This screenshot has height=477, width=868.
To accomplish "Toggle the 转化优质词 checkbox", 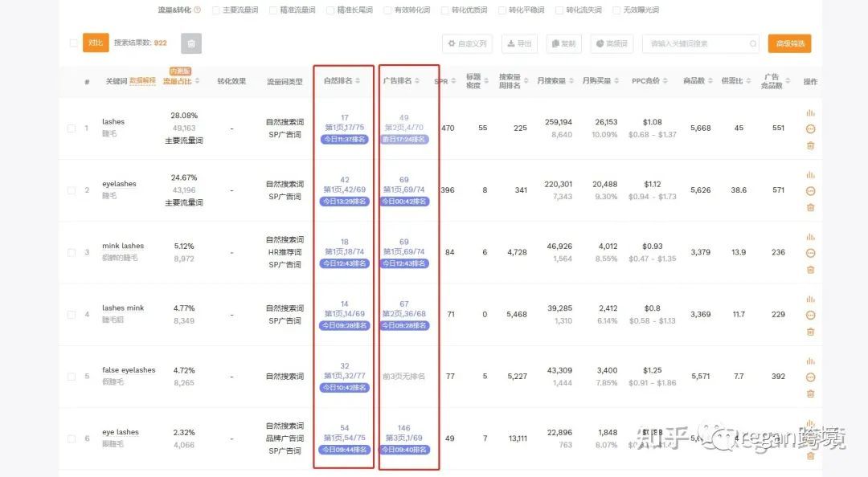I will pos(444,10).
